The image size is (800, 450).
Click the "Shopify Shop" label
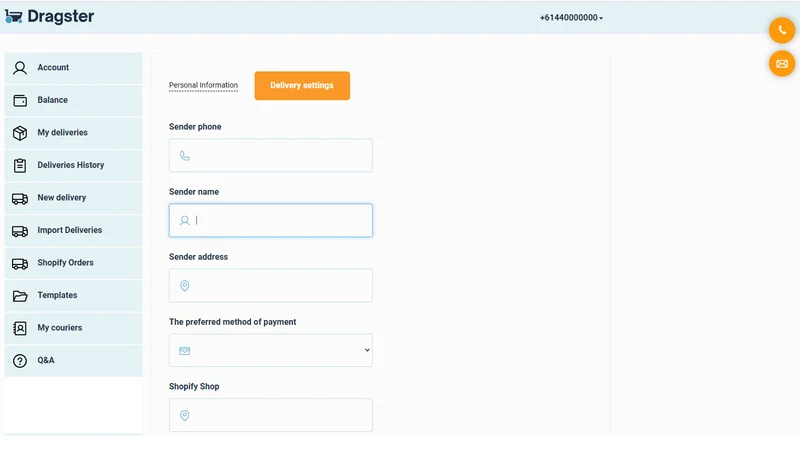pos(194,386)
